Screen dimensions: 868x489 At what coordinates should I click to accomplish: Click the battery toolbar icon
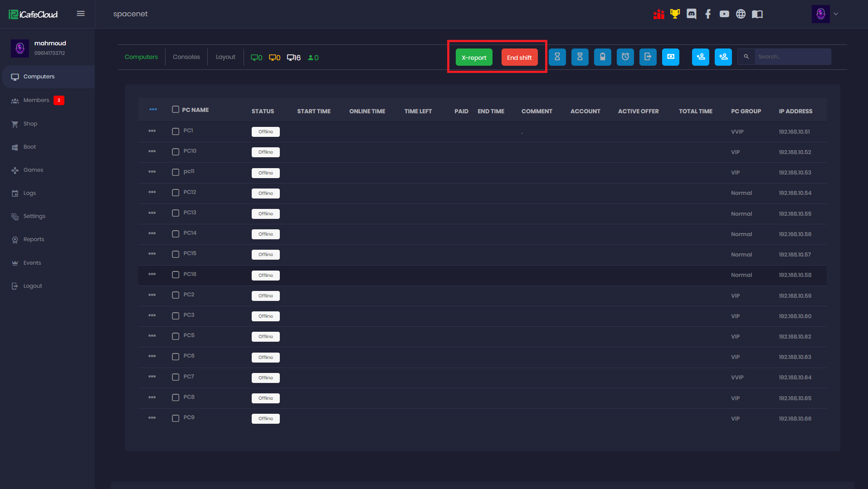[602, 57]
